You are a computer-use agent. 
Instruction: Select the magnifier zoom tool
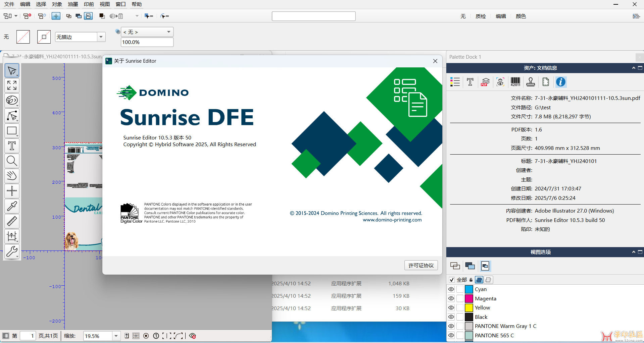click(x=12, y=161)
